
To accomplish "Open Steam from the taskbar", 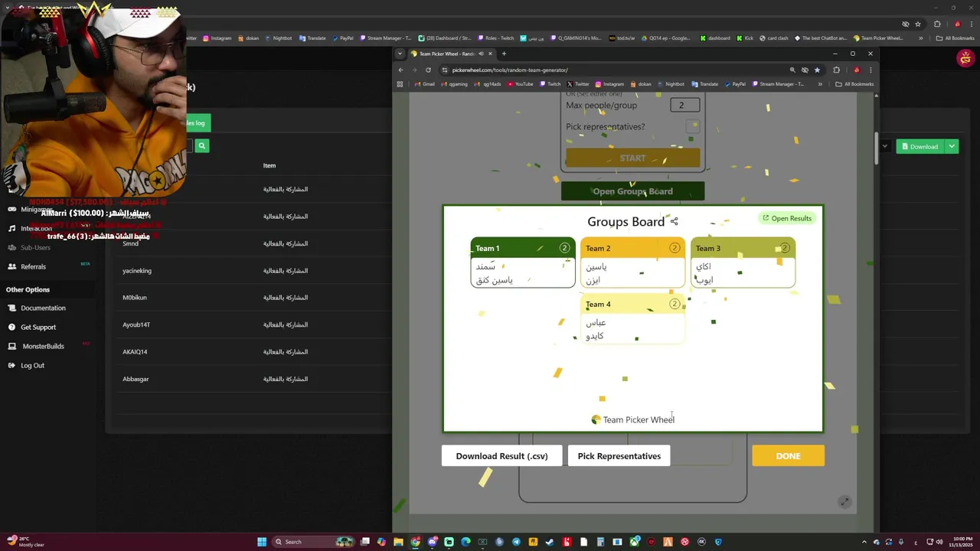I will (550, 542).
